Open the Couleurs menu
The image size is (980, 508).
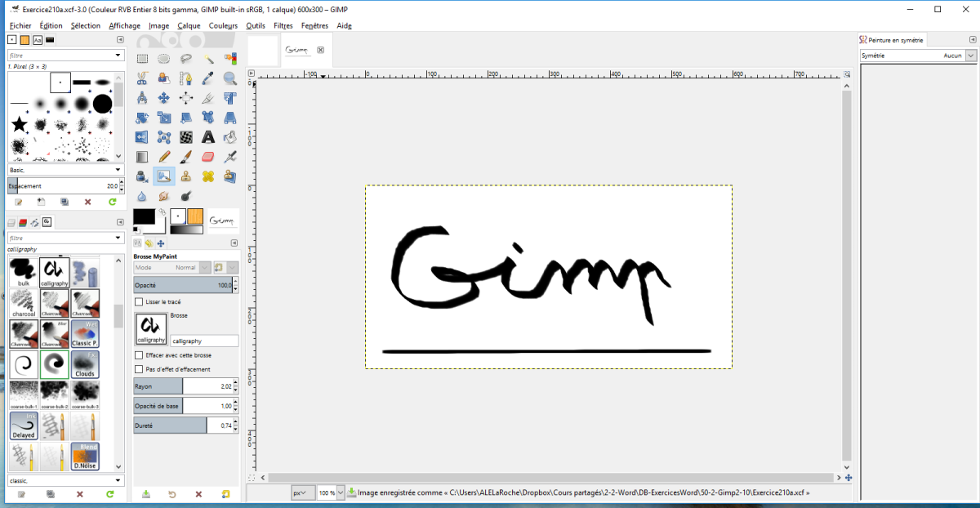point(223,25)
